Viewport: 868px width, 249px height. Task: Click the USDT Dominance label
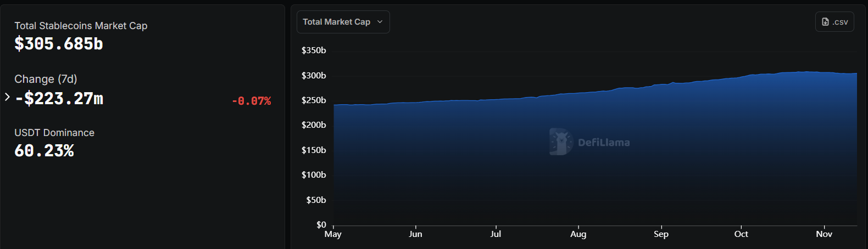(x=54, y=133)
